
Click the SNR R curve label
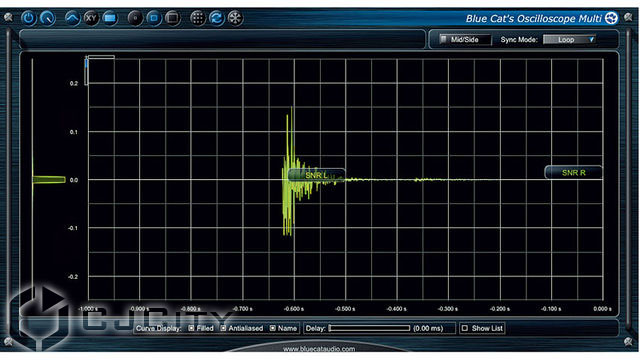[573, 173]
